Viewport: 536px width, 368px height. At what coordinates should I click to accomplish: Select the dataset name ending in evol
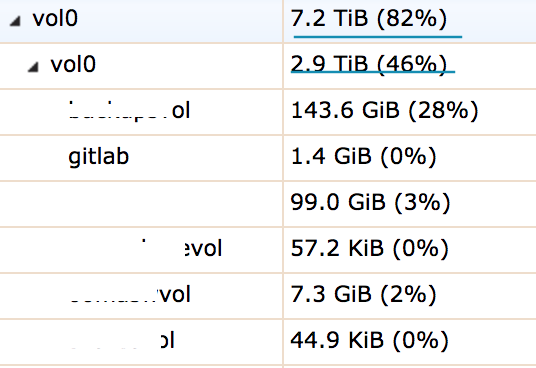(x=181, y=248)
